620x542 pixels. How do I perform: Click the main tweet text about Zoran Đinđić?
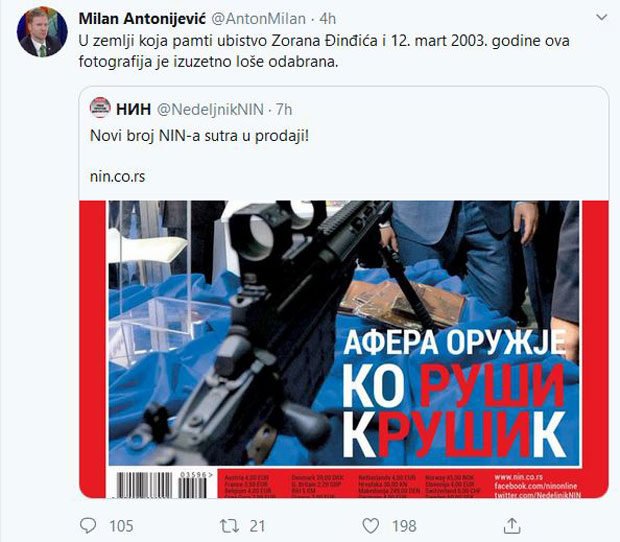tap(324, 51)
